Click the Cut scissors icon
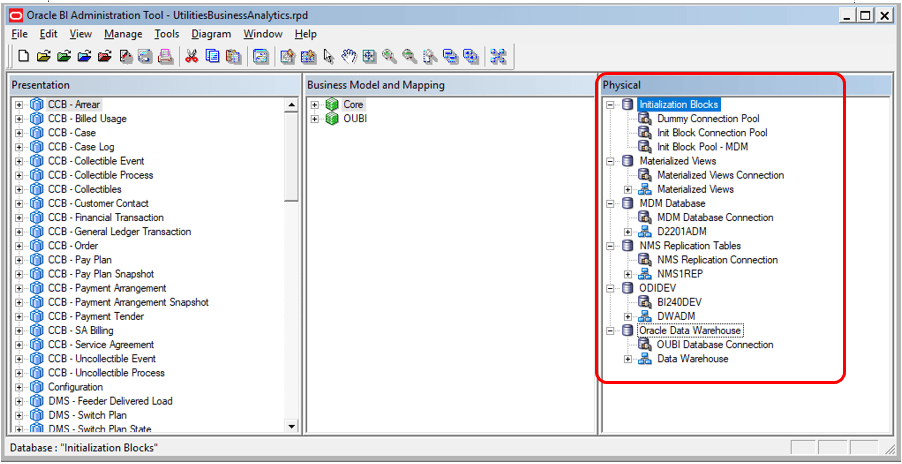 pos(192,56)
